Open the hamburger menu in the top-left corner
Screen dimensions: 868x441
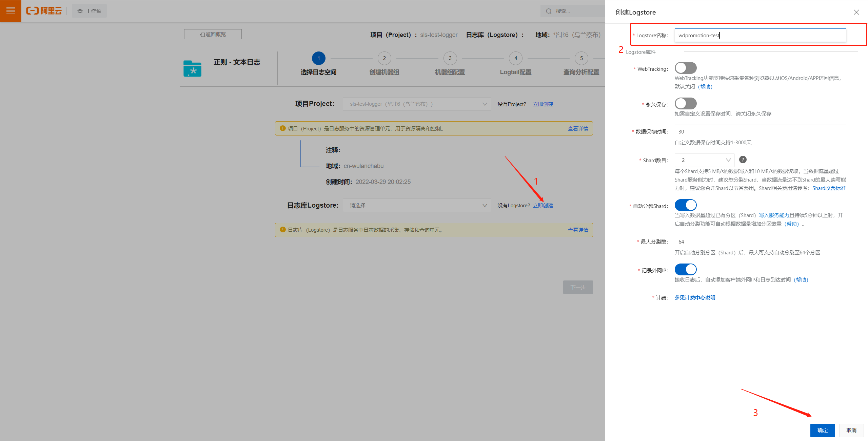coord(11,11)
